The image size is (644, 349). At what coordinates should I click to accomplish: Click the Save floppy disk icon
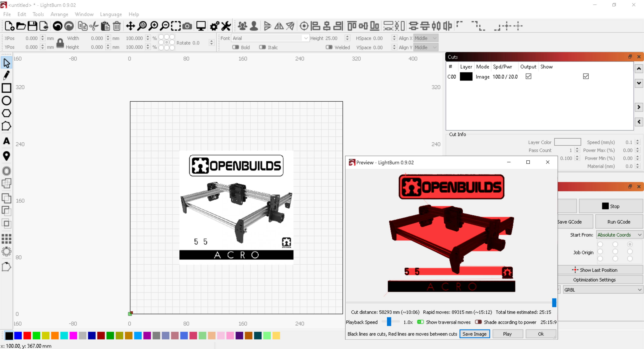(x=32, y=26)
